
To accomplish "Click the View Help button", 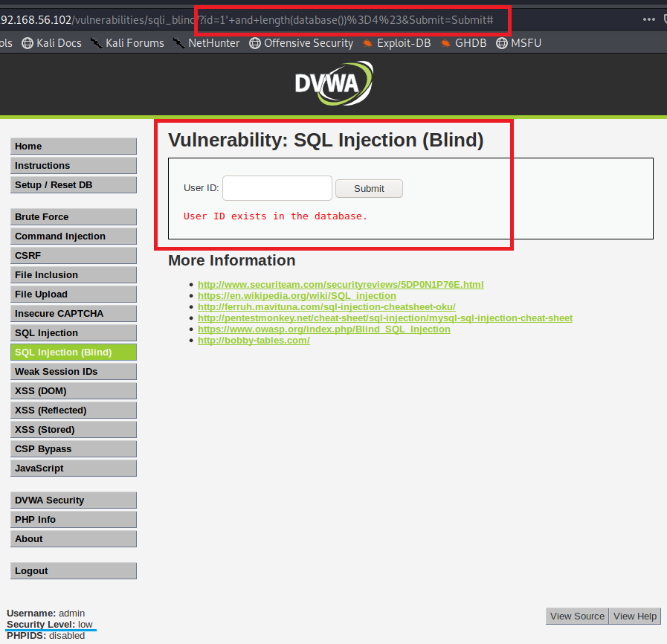I will (x=634, y=616).
